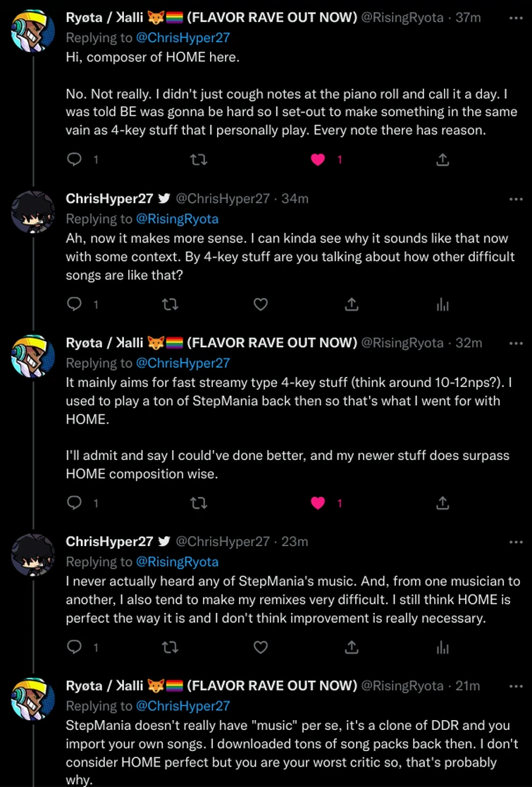Like ChrisHyper27's 34m reply
Viewport: 532px width, 787px height.
[x=261, y=304]
